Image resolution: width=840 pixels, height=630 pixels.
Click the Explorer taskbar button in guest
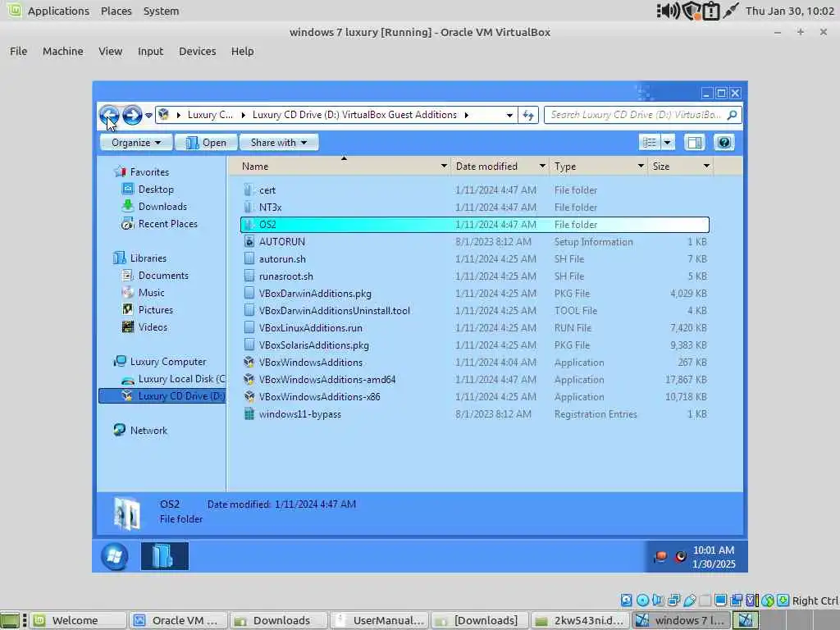coord(164,556)
